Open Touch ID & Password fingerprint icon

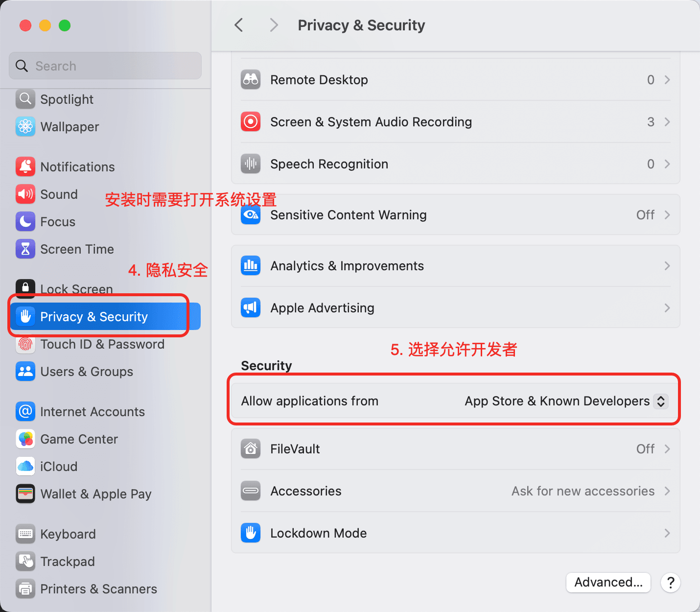25,344
